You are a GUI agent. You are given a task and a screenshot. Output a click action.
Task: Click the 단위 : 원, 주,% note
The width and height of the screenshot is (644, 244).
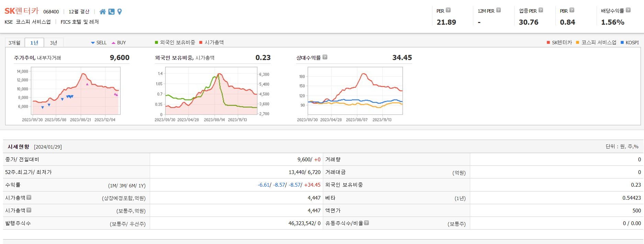(x=622, y=147)
